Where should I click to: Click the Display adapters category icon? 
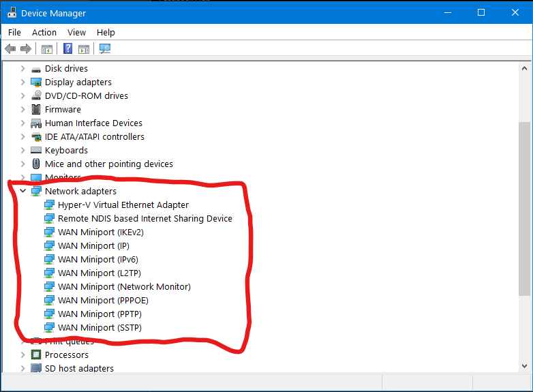(x=36, y=82)
